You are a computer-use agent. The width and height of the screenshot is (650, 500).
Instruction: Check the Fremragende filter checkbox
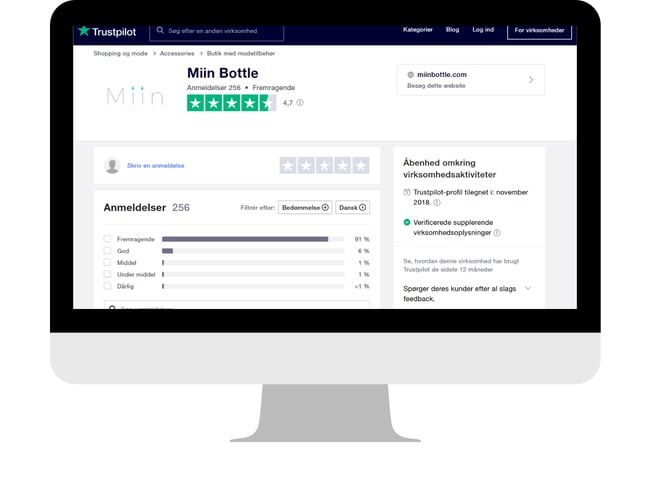click(107, 239)
